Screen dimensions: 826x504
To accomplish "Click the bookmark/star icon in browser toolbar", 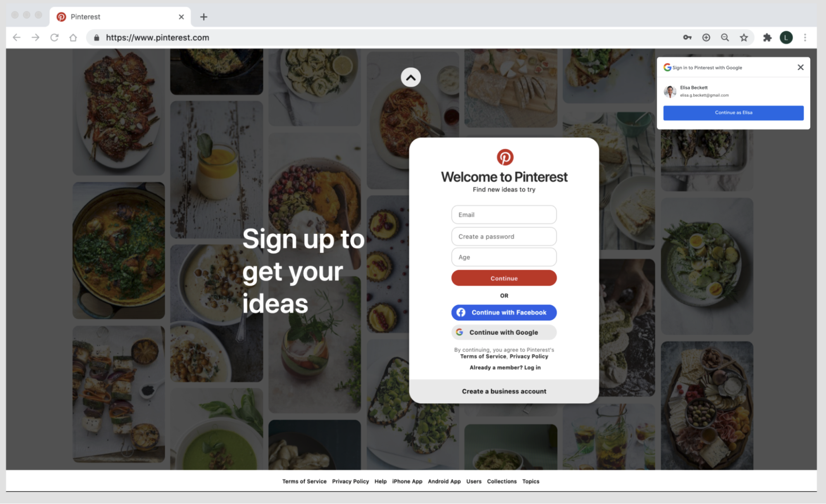I will coord(744,38).
